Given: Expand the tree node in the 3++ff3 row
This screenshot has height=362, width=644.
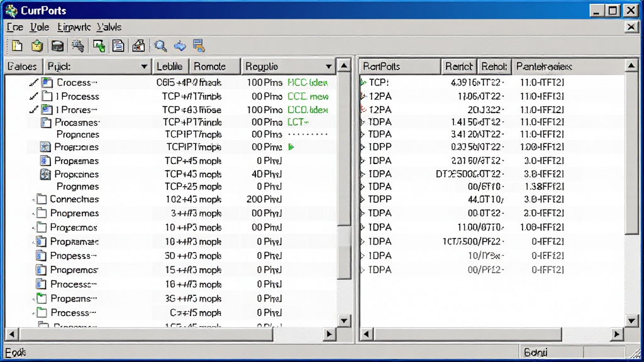Looking at the screenshot, I should click(x=34, y=214).
